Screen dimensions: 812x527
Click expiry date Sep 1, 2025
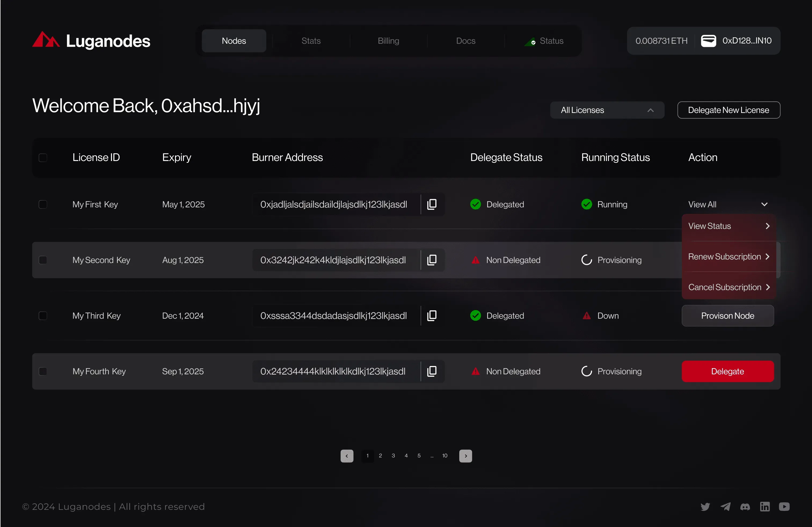click(x=183, y=371)
